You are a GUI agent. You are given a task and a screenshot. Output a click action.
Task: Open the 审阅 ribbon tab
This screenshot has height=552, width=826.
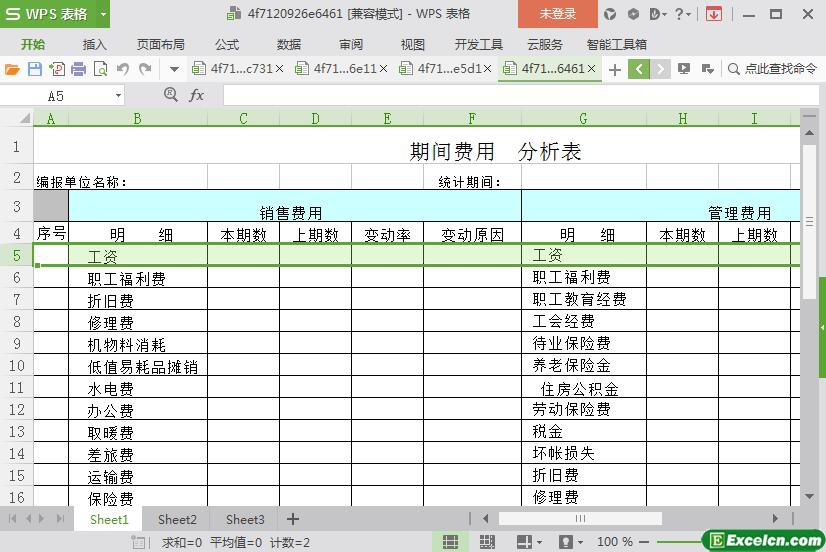click(x=351, y=45)
